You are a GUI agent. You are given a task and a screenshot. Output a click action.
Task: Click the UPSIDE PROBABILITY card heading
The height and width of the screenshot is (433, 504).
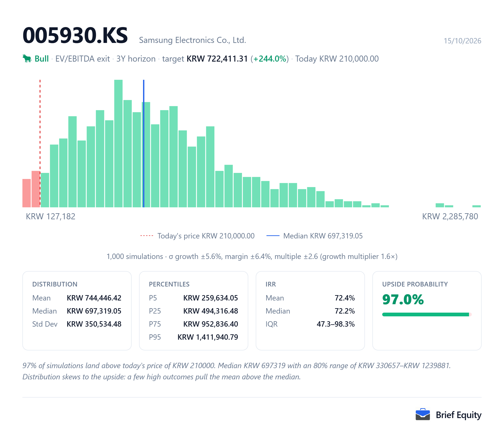click(x=415, y=284)
